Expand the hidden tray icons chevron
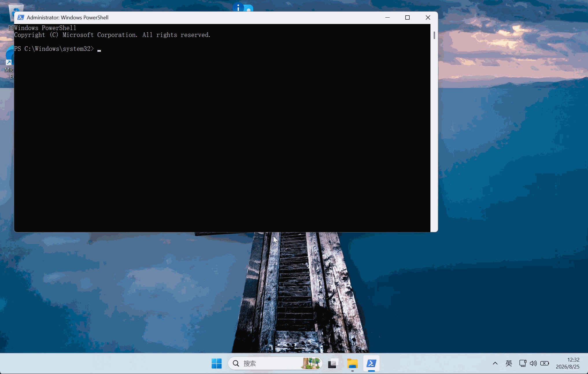Screen dimensions: 588x374 tap(495, 363)
